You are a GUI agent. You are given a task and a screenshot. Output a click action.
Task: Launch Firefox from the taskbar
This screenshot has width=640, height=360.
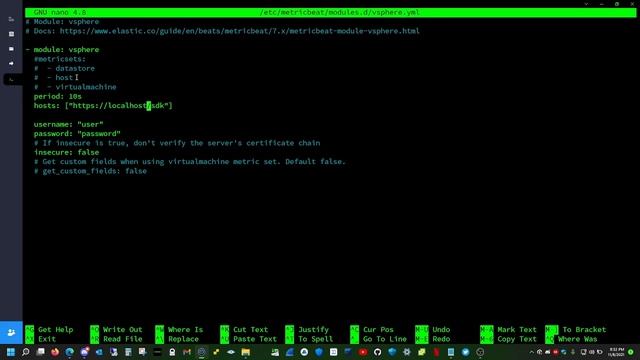(55, 352)
